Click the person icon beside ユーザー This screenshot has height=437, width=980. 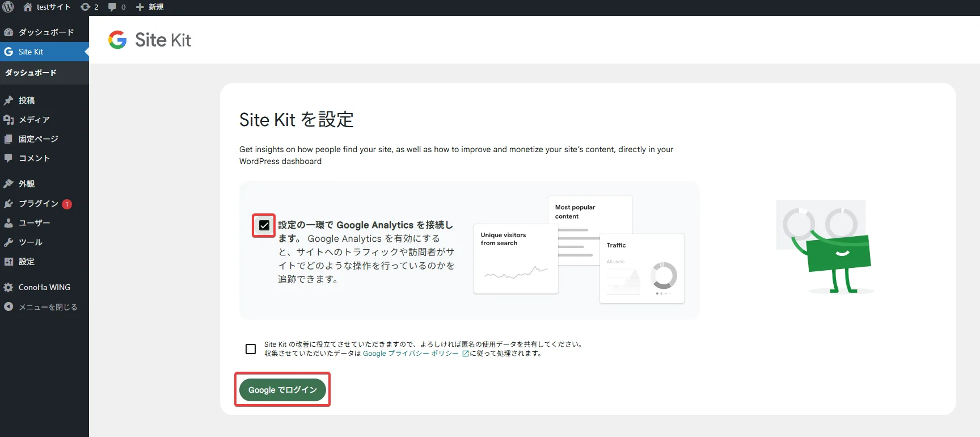[x=9, y=223]
